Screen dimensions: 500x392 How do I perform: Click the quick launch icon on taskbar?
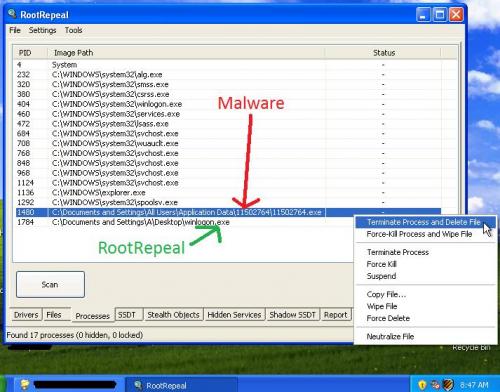(25, 385)
